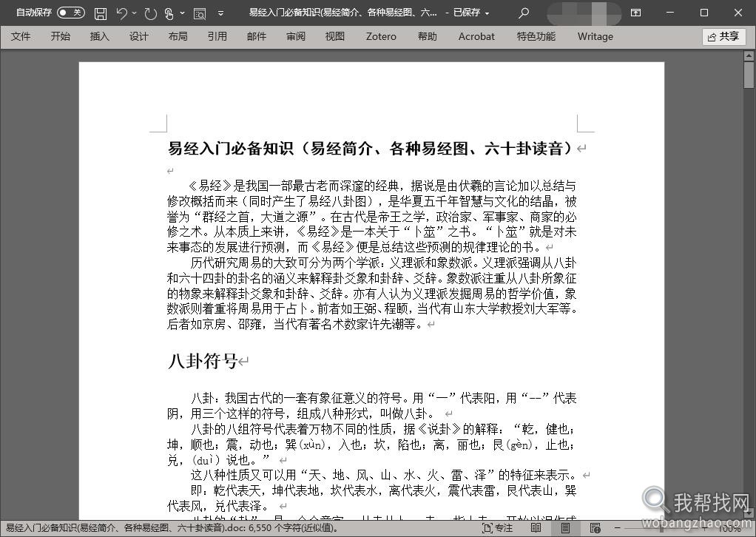Expand Customize Quick Access Toolbar menu
This screenshot has width=756, height=537.
(220, 13)
